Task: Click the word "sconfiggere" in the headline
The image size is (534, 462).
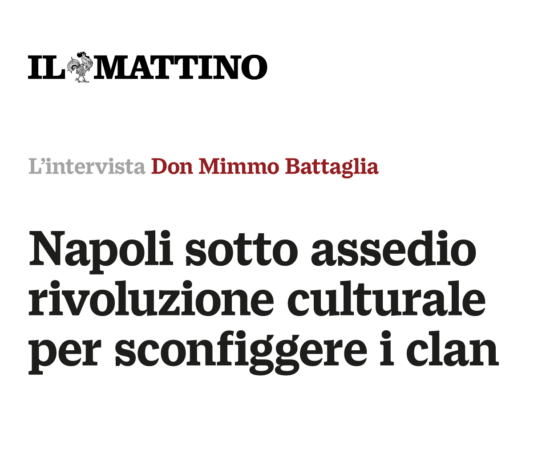Action: click(x=241, y=352)
